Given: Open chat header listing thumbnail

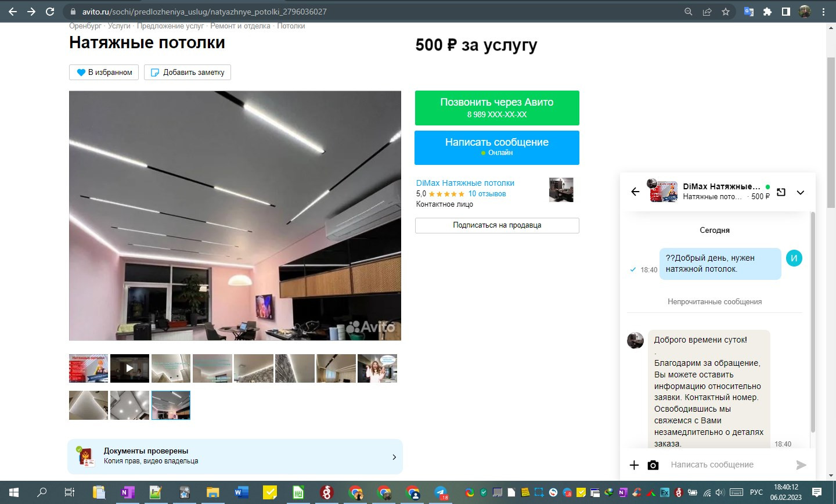Looking at the screenshot, I should point(664,192).
